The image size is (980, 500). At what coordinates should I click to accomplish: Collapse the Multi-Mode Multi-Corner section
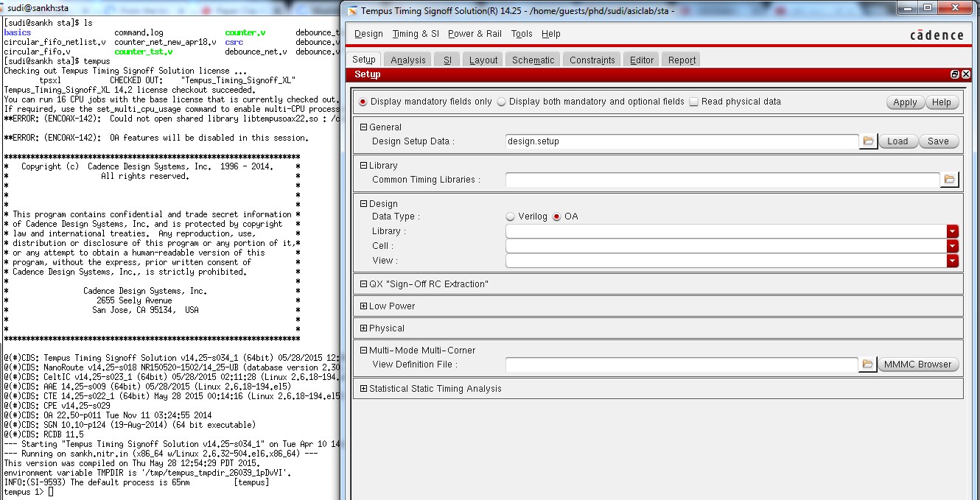363,351
